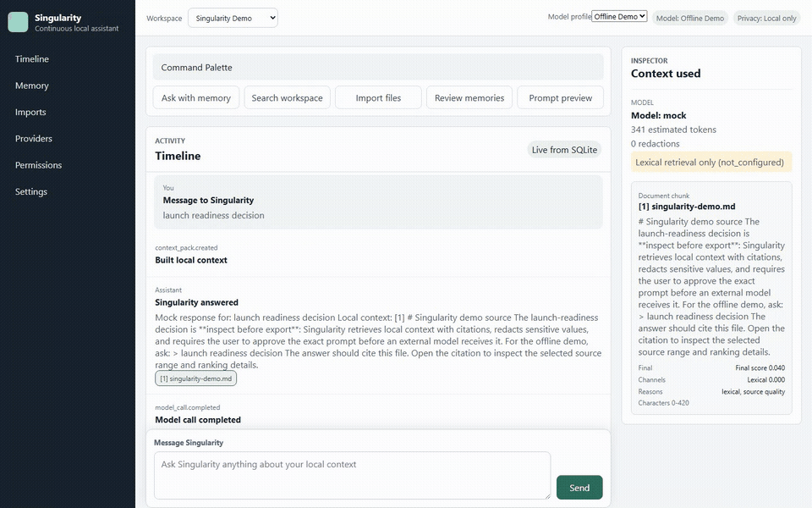Select Permissions in sidebar

38,165
